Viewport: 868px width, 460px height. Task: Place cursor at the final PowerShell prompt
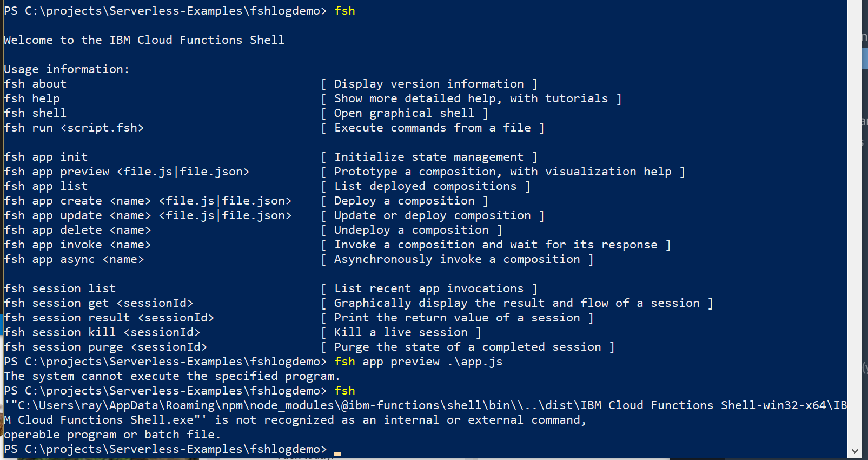point(337,450)
